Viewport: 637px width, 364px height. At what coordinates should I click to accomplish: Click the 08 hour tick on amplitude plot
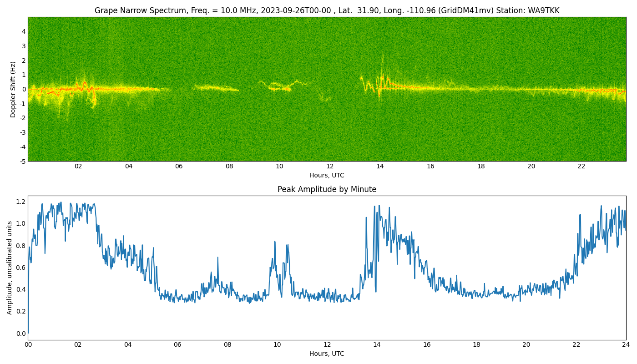[227, 345]
